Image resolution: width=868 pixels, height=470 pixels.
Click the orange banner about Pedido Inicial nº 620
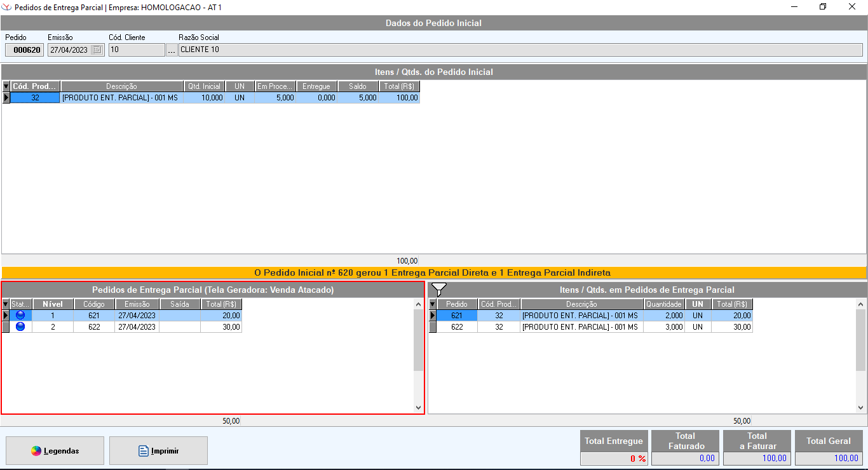pyautogui.click(x=434, y=272)
